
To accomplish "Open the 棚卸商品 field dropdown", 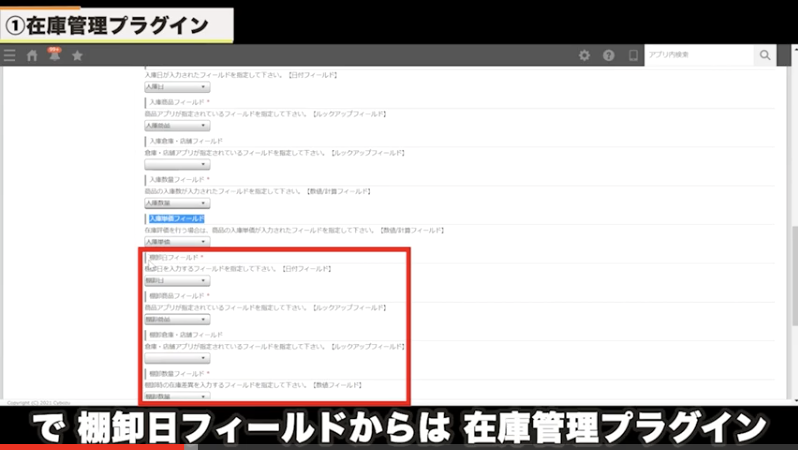I will coord(177,320).
